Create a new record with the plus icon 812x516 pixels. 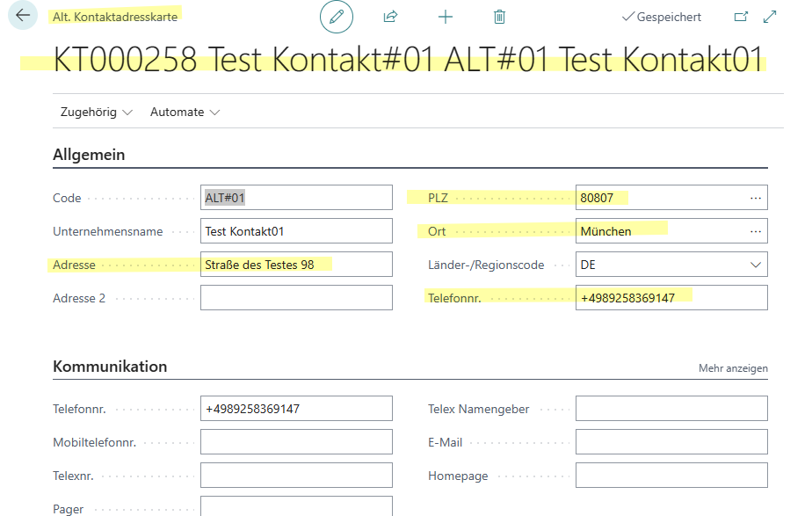446,17
